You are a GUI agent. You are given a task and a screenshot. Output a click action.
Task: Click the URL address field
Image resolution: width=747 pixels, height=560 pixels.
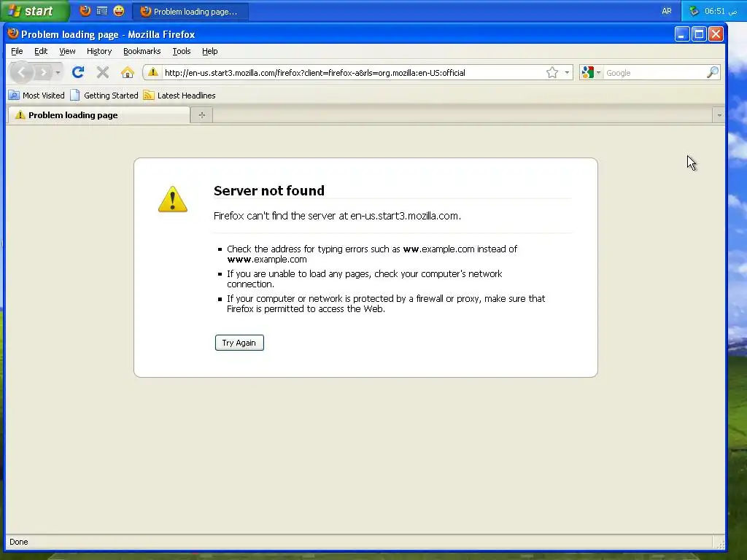352,73
